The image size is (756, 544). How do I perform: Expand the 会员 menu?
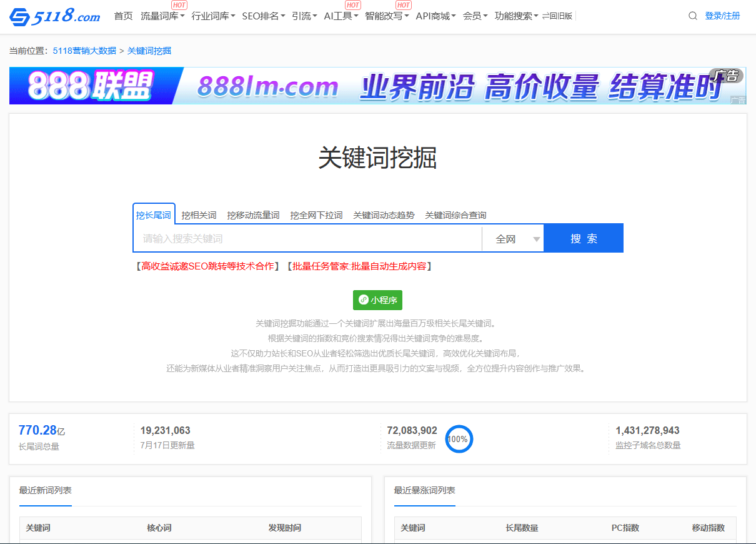pos(475,16)
